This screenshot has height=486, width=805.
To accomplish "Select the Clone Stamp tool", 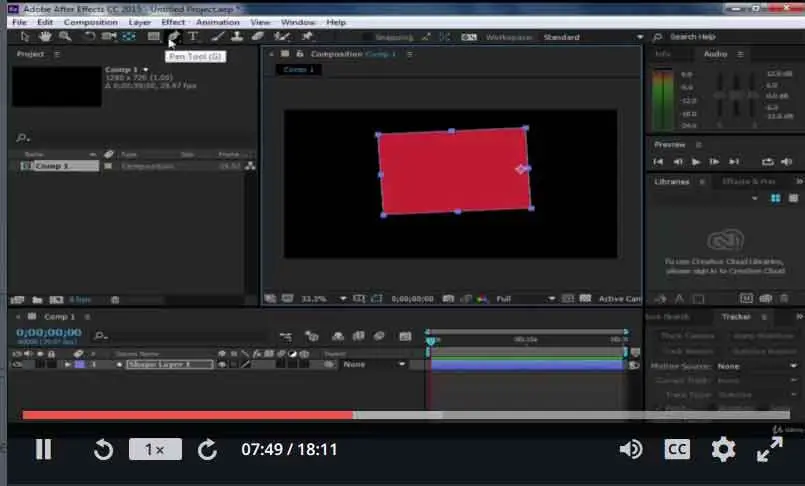I will tap(237, 36).
